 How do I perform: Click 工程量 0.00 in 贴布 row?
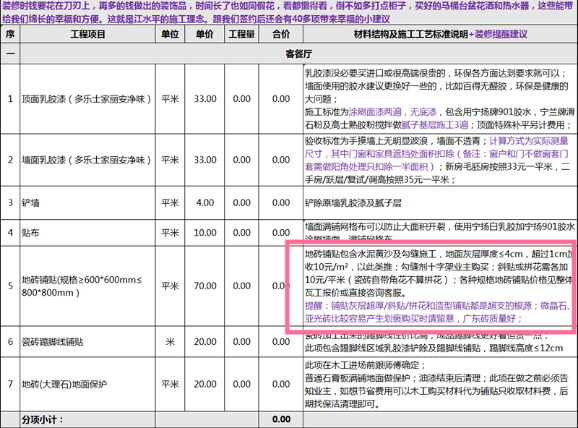(x=241, y=233)
